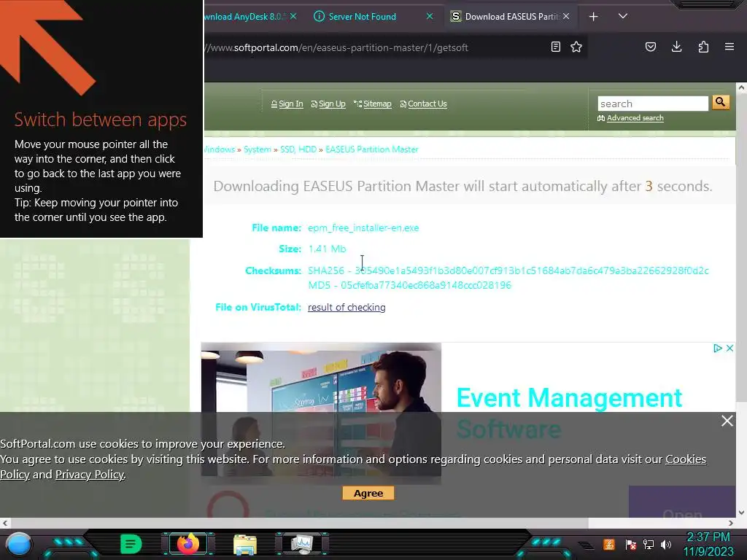Close the Download EASEUS Partition tab

[x=565, y=16]
